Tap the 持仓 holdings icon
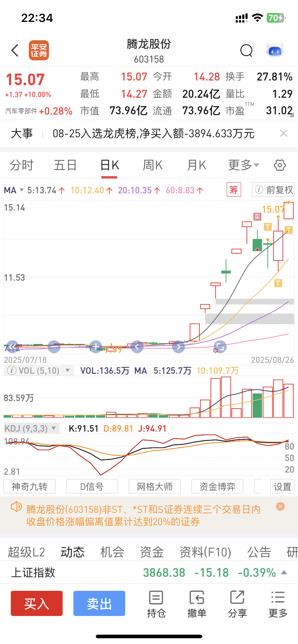 tap(156, 604)
